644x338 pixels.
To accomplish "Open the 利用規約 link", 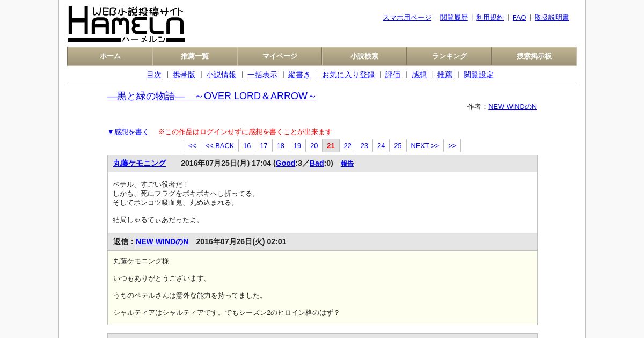I will [x=490, y=18].
